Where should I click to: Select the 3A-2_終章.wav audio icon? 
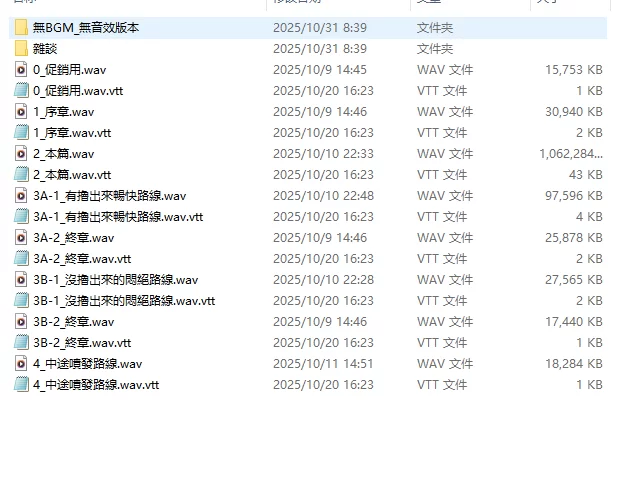21,238
